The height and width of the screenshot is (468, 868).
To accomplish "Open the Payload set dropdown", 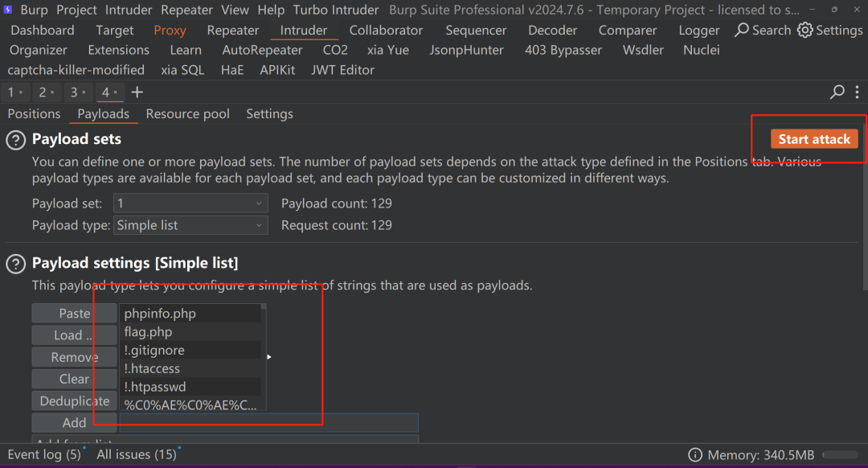I will tap(190, 203).
